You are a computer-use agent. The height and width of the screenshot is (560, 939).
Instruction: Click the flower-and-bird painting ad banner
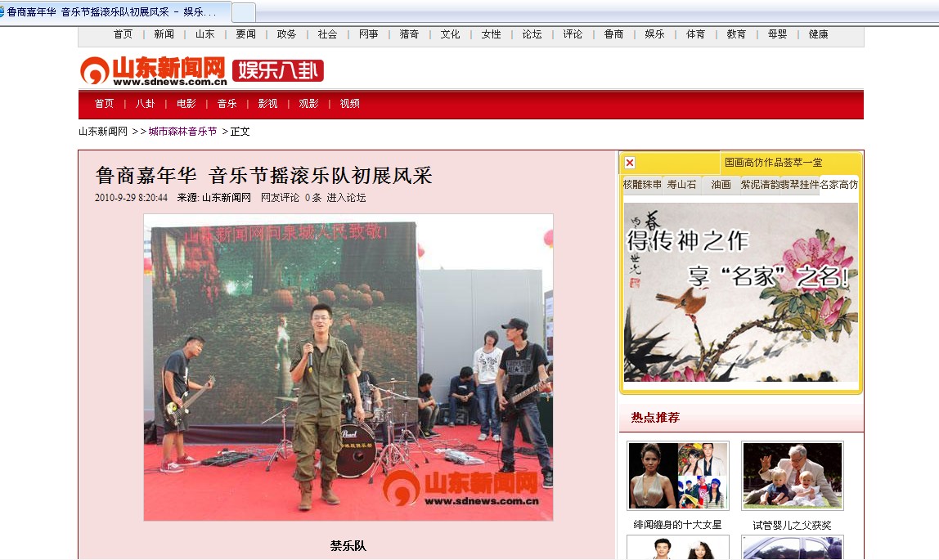pyautogui.click(x=740, y=292)
